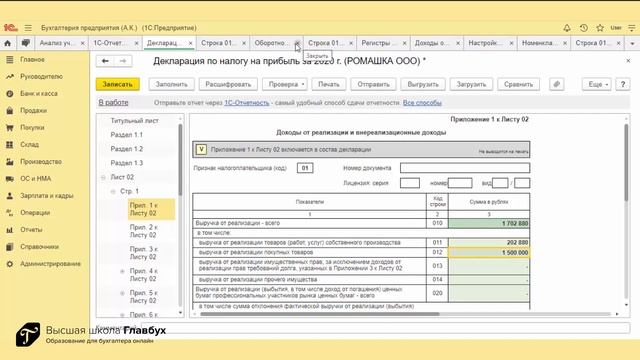Click horizontal scrollbar of declaration form
This screenshot has width=640, height=360.
tap(320, 314)
